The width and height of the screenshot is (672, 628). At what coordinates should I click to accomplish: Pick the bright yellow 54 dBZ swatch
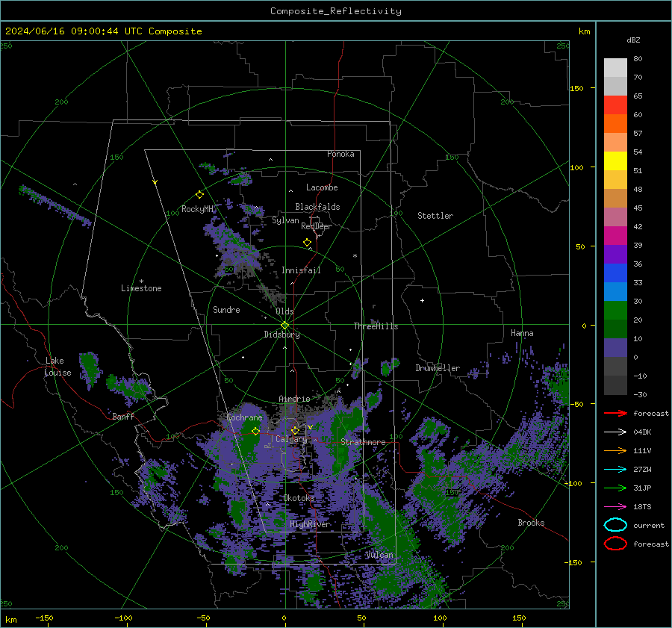click(615, 161)
